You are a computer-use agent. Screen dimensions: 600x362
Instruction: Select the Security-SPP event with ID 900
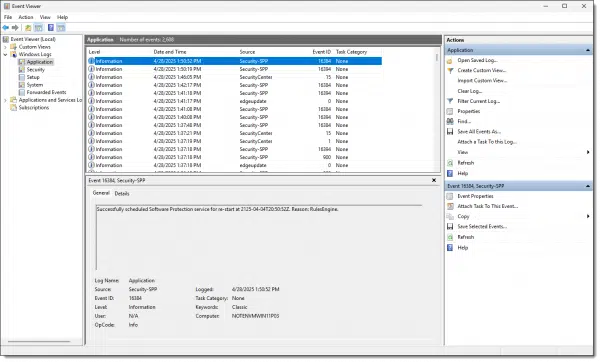[235, 157]
